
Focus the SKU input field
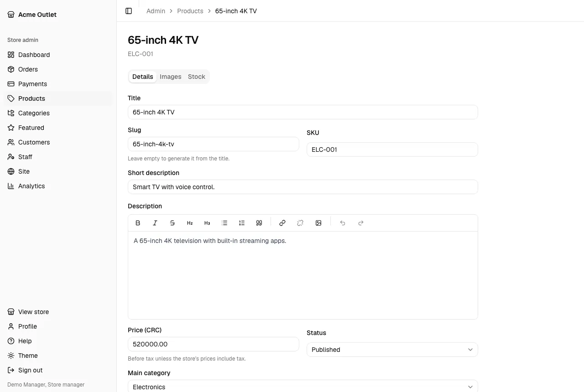click(392, 150)
